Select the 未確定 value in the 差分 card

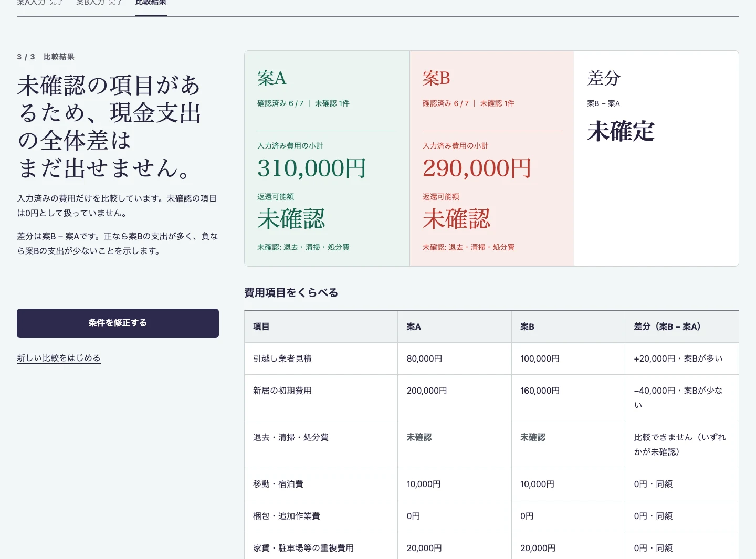click(621, 131)
